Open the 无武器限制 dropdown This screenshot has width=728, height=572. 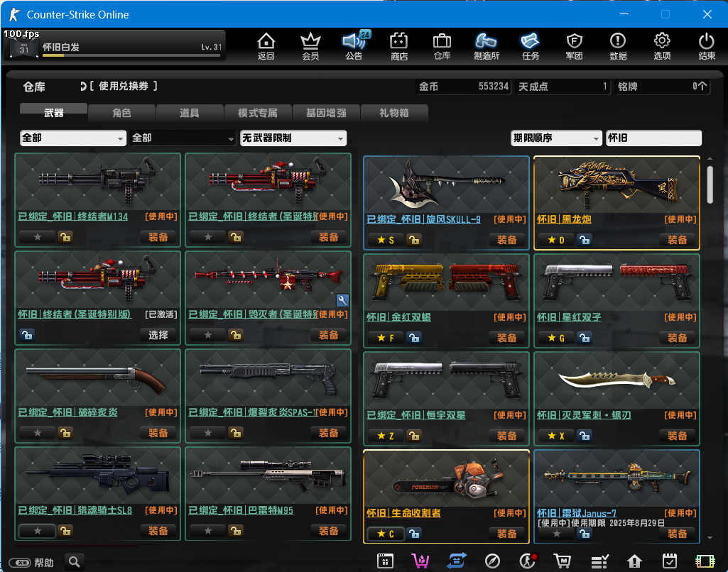293,138
